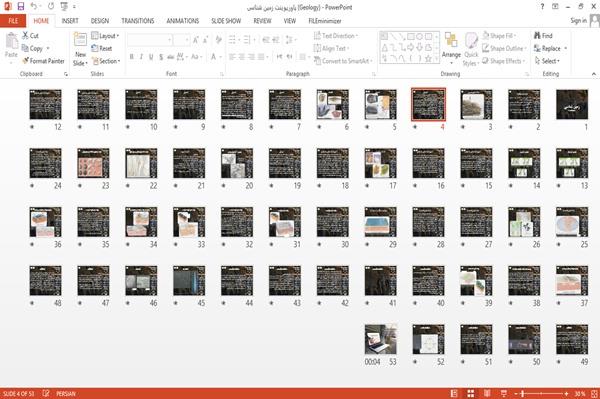Viewport: 600px width, 399px height.
Task: Click PERSIAN language indicator in status bar
Action: pos(66,393)
